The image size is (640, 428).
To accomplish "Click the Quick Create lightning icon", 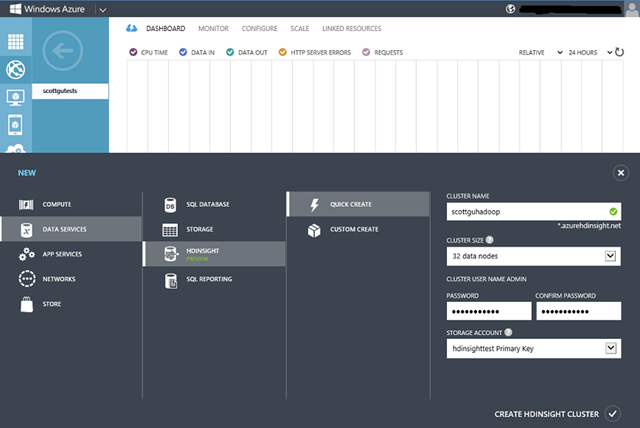I will click(x=314, y=205).
